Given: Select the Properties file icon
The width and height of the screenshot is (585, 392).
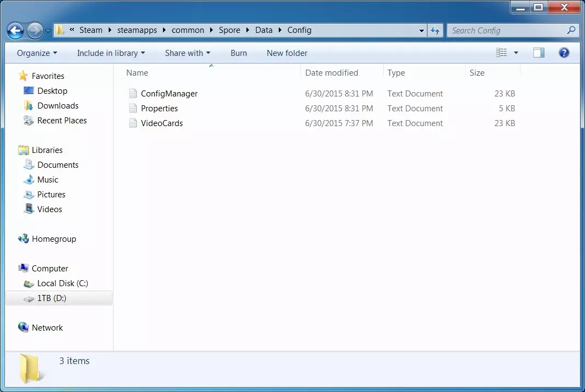Looking at the screenshot, I should click(132, 108).
